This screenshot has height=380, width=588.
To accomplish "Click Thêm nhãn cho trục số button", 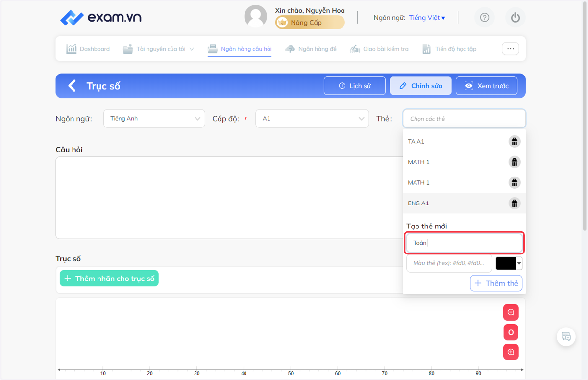I will 109,279.
